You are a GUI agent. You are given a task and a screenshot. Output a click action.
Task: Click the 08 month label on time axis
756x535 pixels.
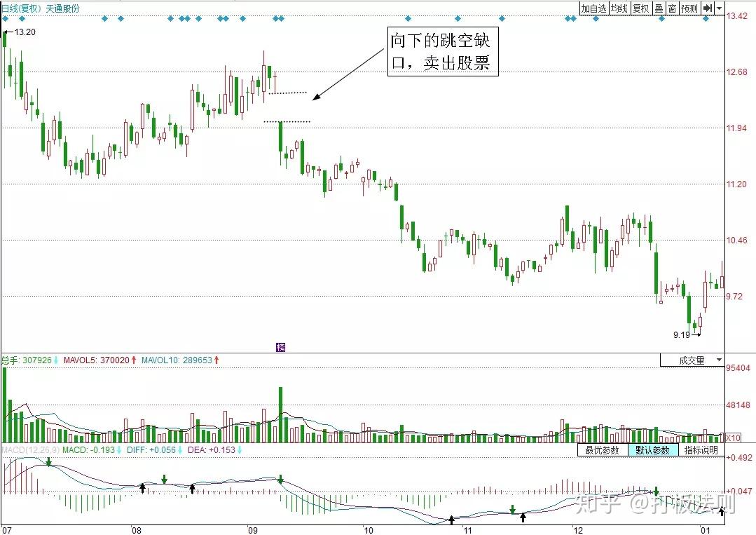[137, 530]
